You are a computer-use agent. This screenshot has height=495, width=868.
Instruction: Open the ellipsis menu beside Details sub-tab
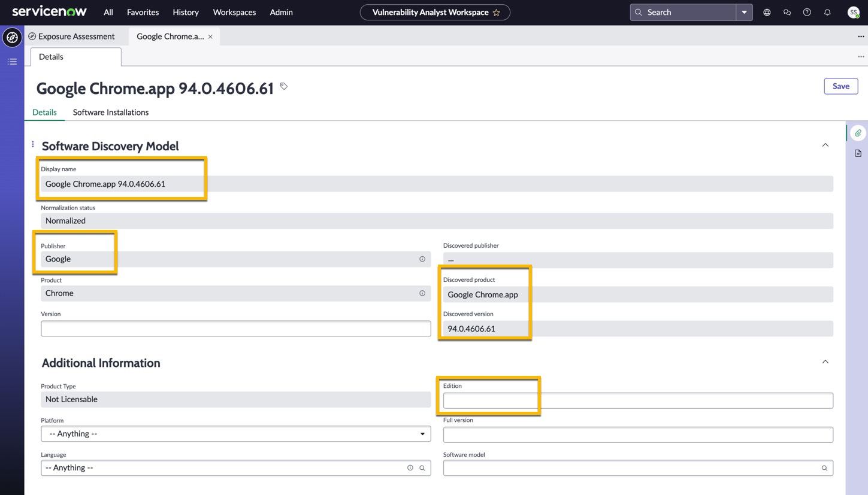pyautogui.click(x=861, y=57)
